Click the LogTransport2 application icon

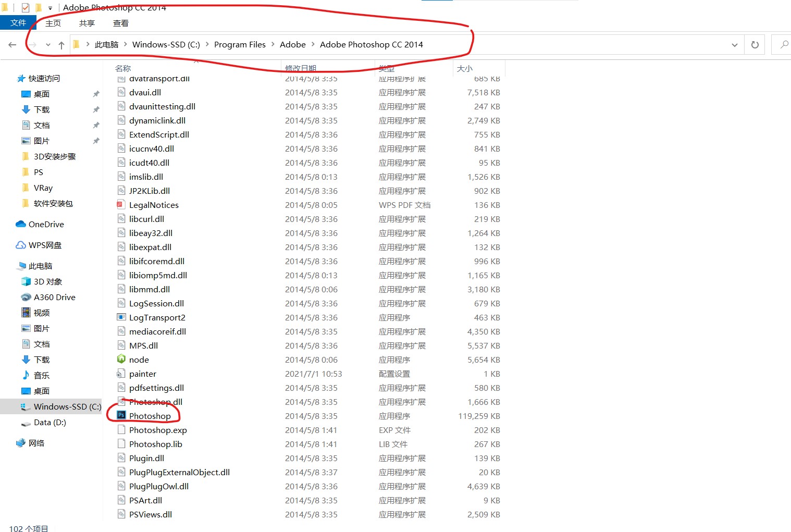[121, 317]
